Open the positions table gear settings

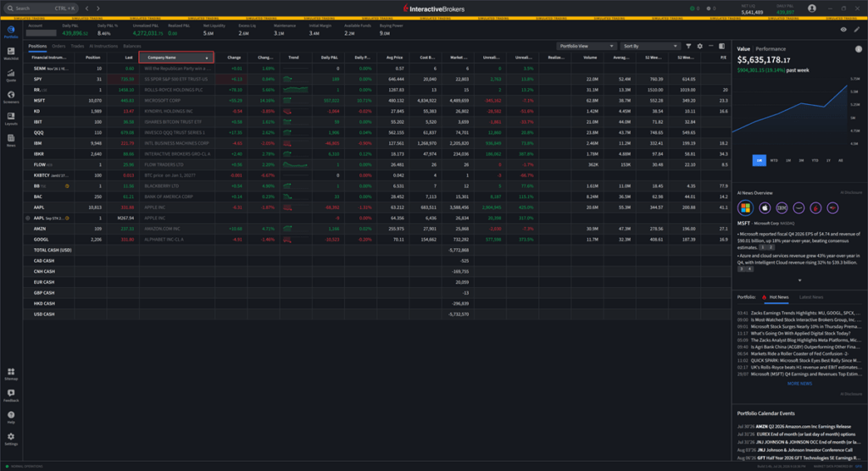tap(699, 46)
